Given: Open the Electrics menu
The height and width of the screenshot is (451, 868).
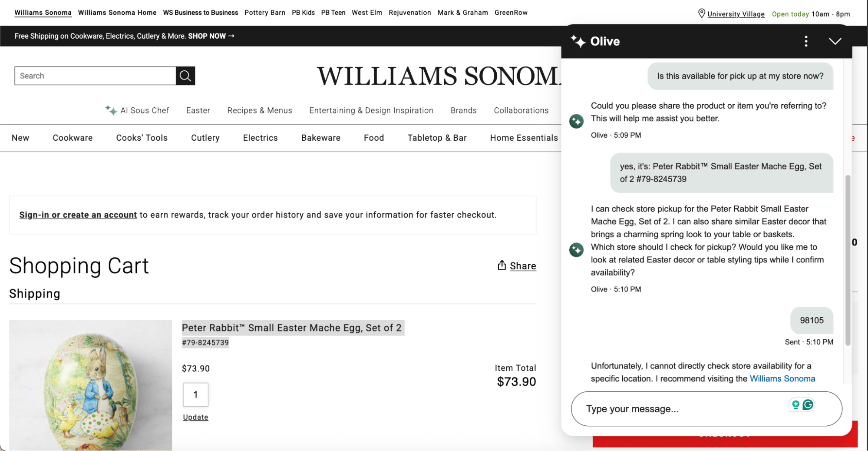Looking at the screenshot, I should click(x=260, y=138).
